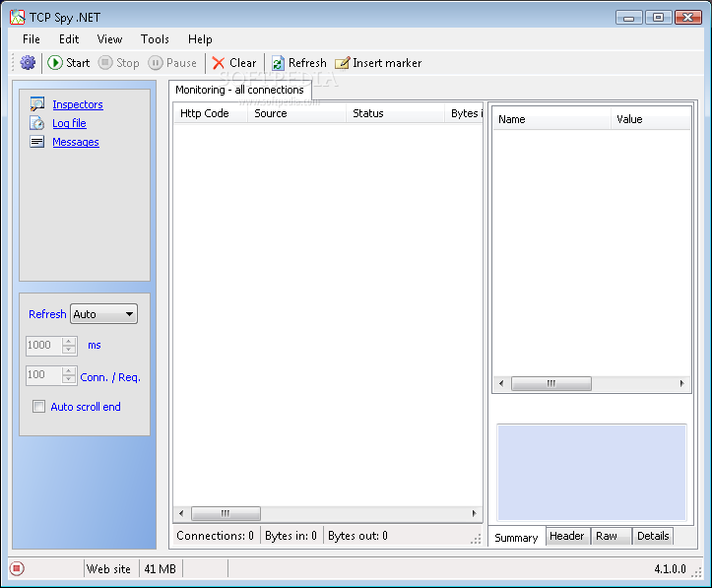Enable the Auto scroll end checkbox
Viewport: 712px width, 588px height.
pos(39,407)
